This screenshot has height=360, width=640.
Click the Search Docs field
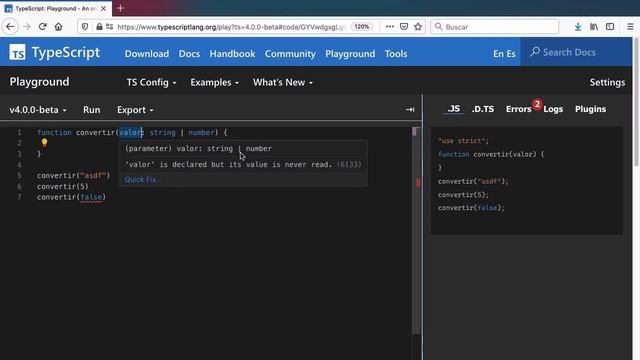(x=576, y=52)
